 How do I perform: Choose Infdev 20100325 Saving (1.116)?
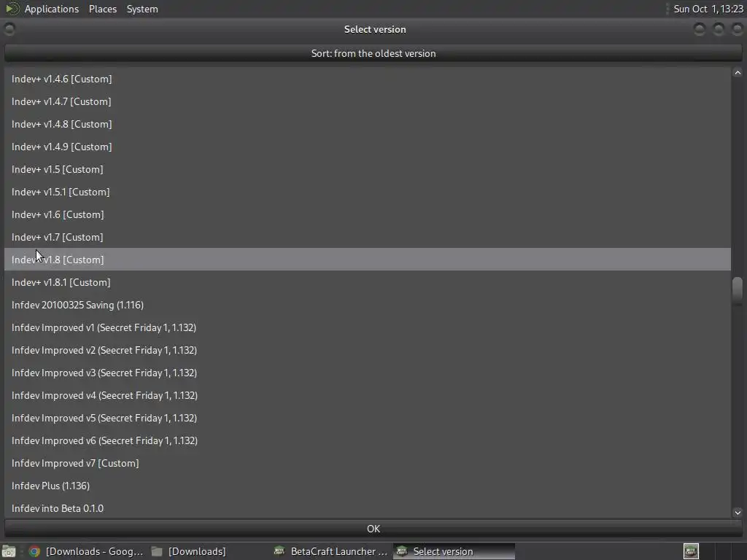pyautogui.click(x=368, y=305)
